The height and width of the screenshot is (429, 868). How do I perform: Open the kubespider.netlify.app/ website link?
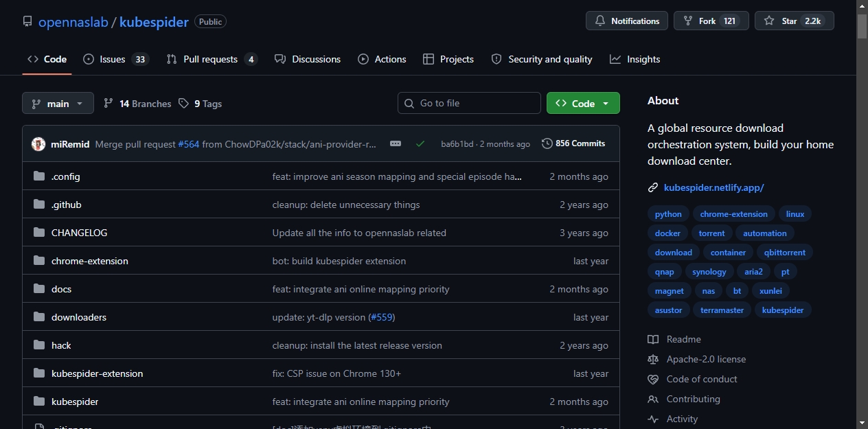coord(713,187)
